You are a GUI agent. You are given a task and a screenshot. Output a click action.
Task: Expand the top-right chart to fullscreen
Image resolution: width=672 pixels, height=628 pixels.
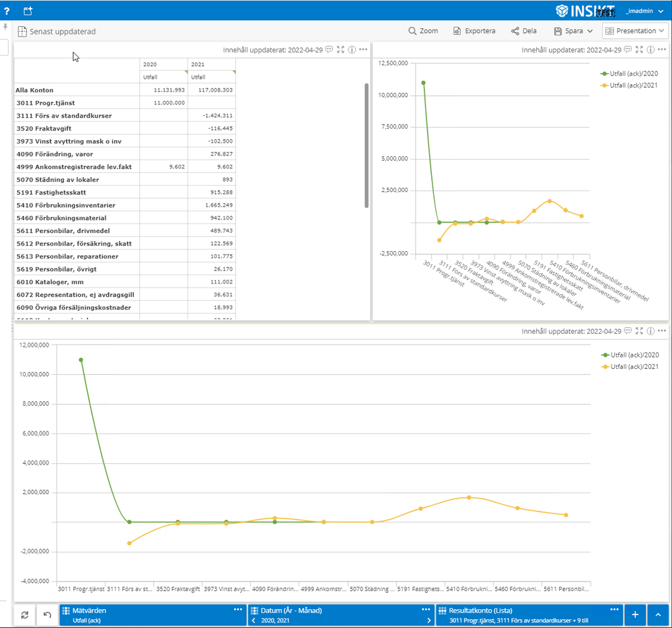tap(639, 50)
